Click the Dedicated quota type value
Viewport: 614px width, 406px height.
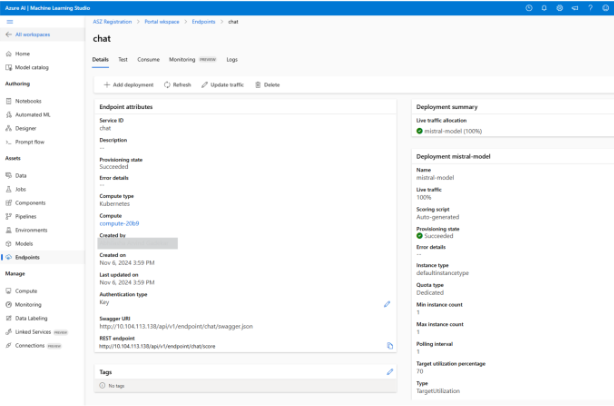(430, 293)
